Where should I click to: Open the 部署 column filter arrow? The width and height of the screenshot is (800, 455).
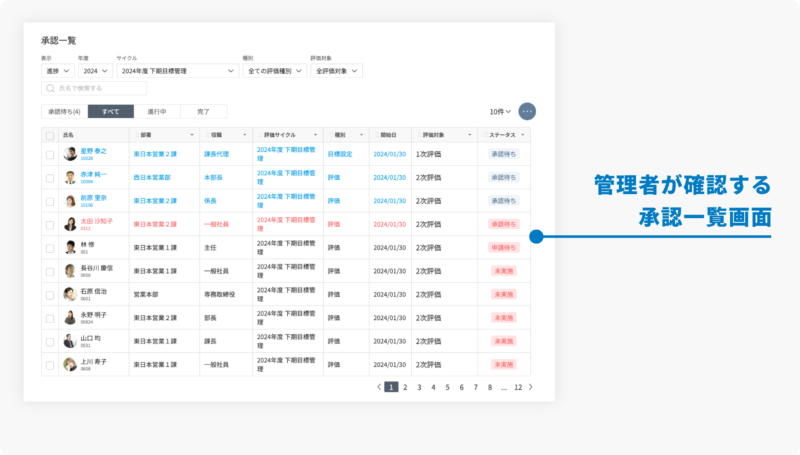[x=192, y=135]
